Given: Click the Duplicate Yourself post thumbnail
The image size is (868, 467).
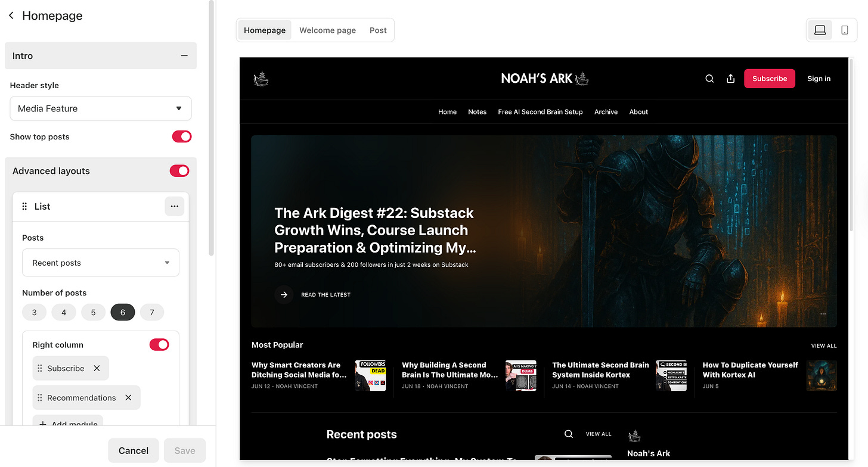Looking at the screenshot, I should coord(821,375).
